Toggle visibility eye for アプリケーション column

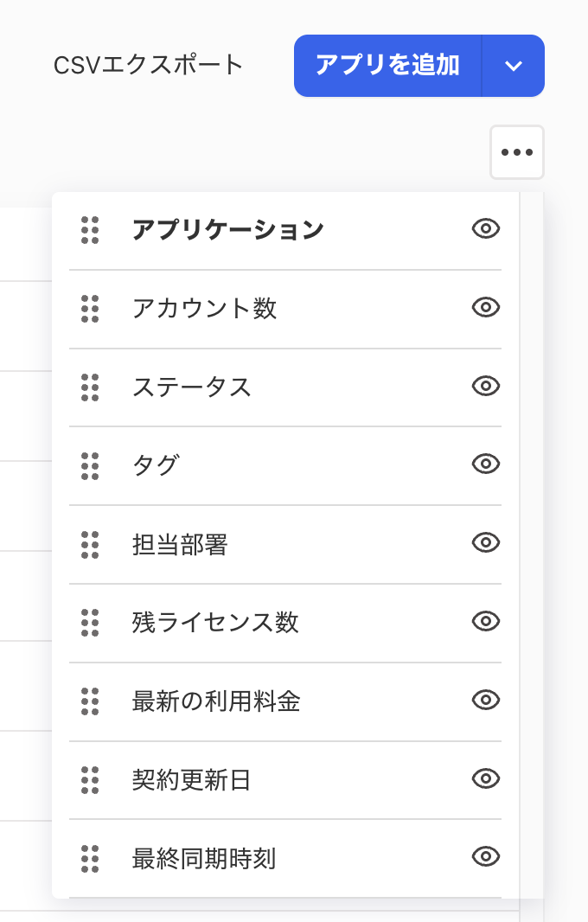coord(486,229)
